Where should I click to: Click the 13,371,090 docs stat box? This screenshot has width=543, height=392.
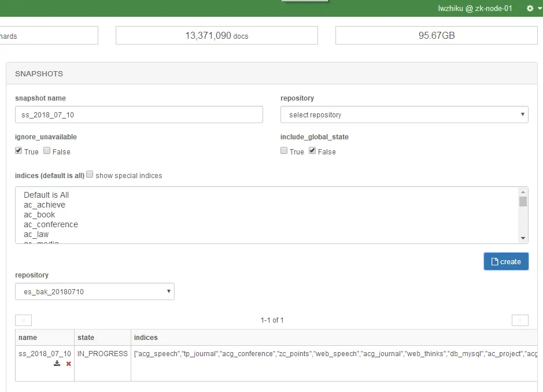click(x=217, y=35)
